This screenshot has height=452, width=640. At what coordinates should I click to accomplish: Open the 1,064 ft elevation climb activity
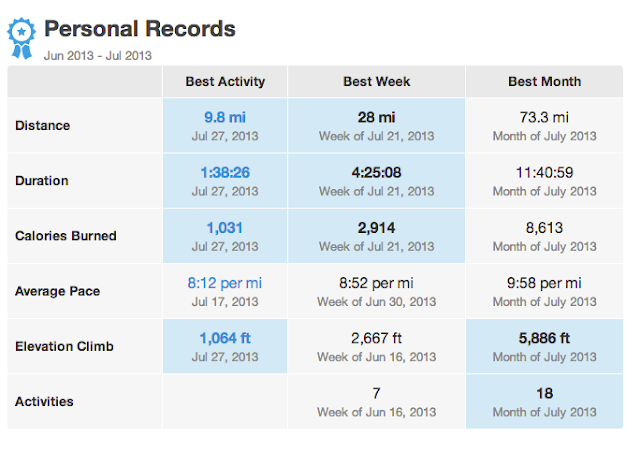click(224, 338)
